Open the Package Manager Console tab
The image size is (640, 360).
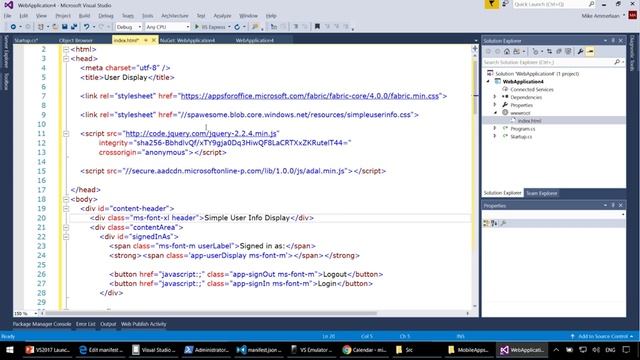42,324
